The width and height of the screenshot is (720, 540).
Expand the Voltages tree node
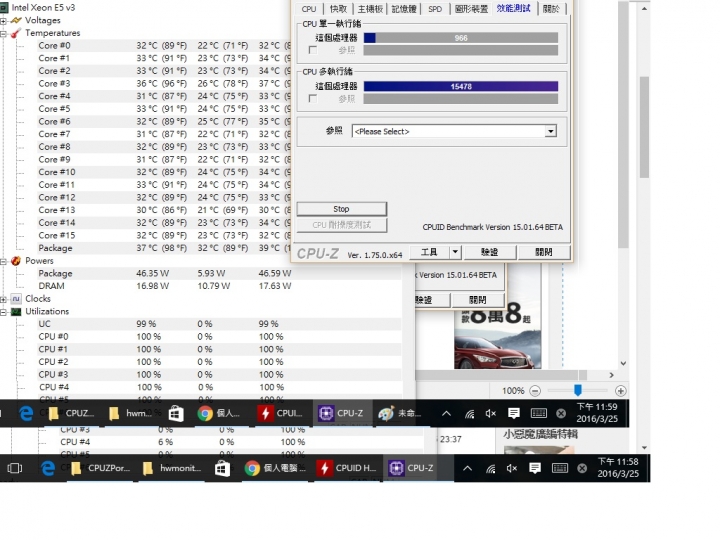pyautogui.click(x=3, y=21)
